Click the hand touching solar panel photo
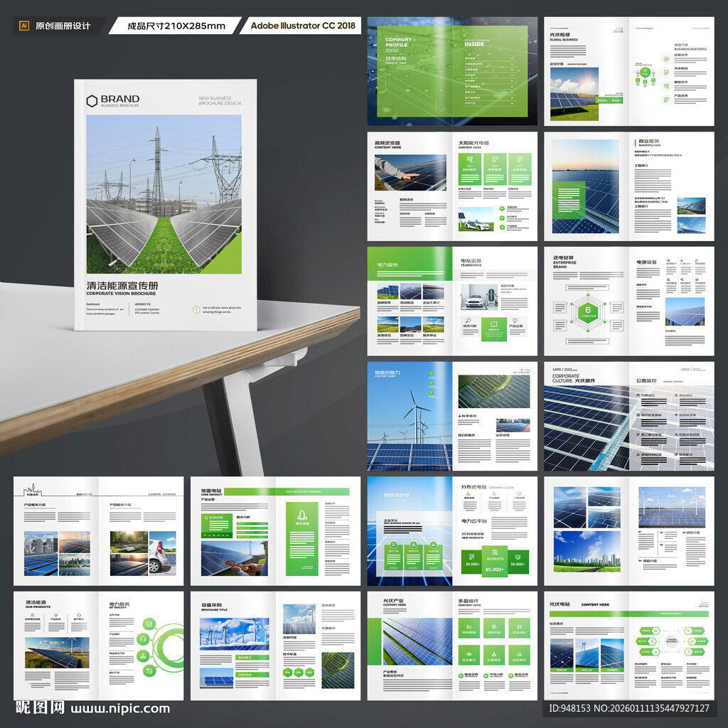This screenshot has width=728, height=728. (410, 173)
